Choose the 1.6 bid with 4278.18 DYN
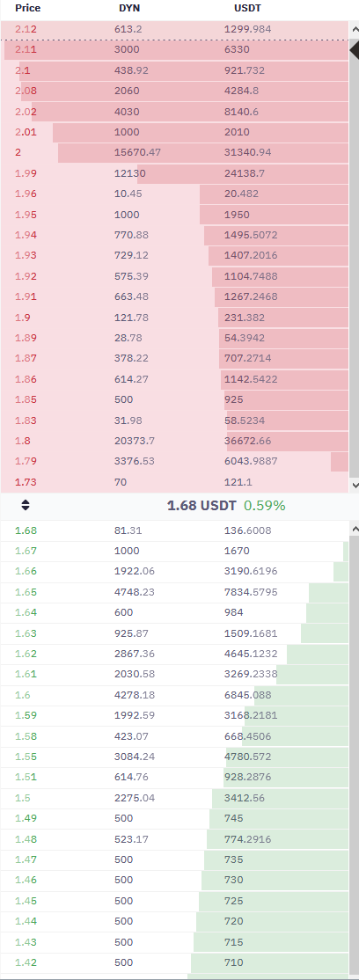Screen dimensions: 359x980 coord(174,695)
